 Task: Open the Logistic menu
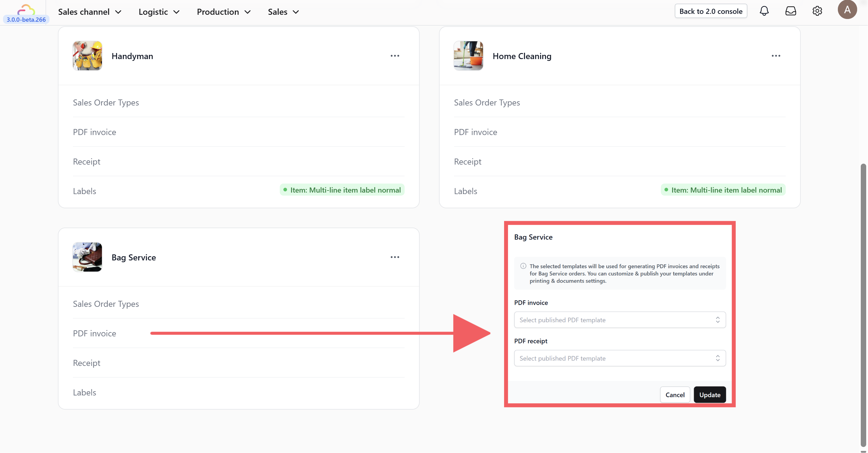pos(159,12)
